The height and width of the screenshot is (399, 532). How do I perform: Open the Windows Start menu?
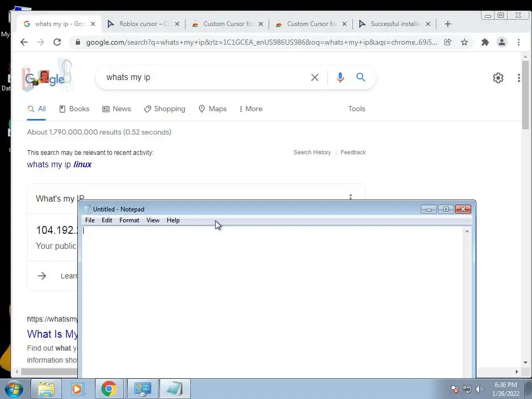click(x=14, y=389)
